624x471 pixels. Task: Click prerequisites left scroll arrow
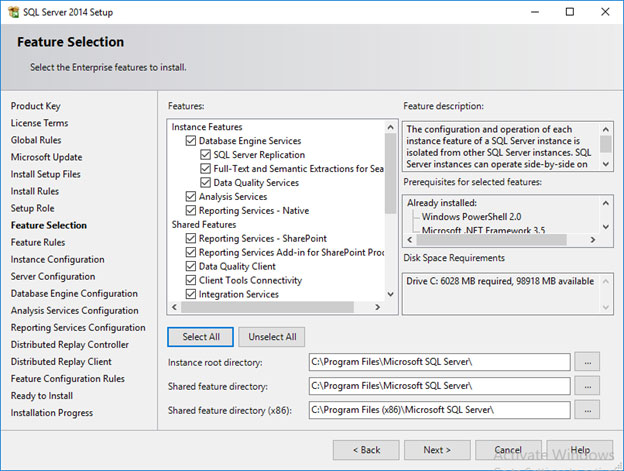[x=410, y=239]
